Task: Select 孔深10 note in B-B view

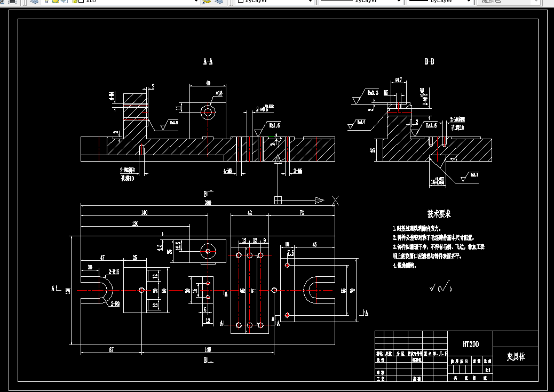Action: pos(457,127)
